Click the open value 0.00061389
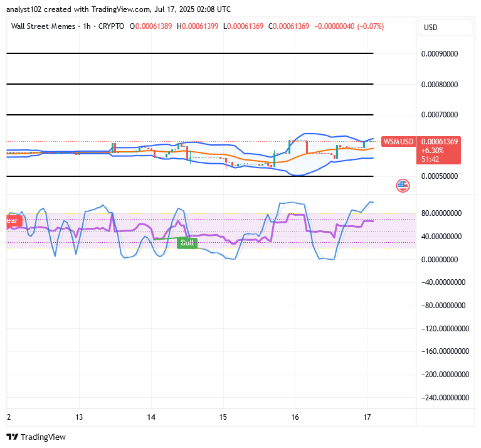Screen dimensions: 481x448 click(154, 26)
